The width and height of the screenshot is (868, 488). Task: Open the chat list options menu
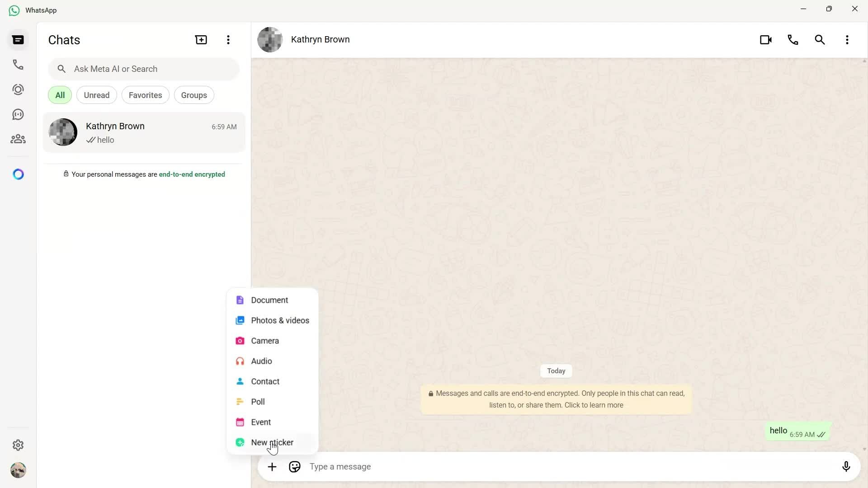(x=228, y=40)
